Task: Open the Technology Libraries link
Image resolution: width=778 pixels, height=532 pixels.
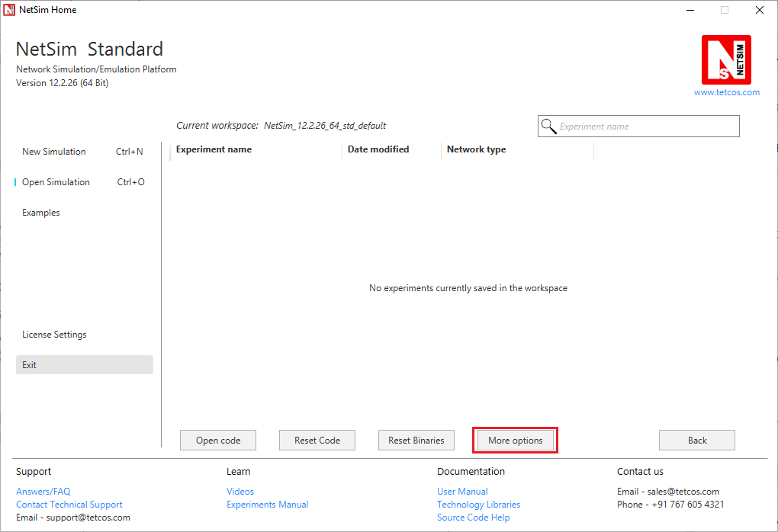Action: [x=479, y=505]
